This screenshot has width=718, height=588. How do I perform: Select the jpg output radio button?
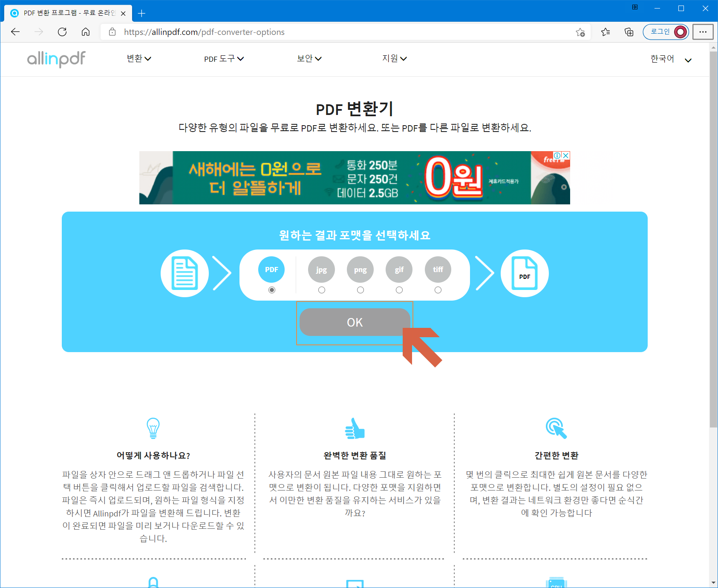click(x=322, y=290)
